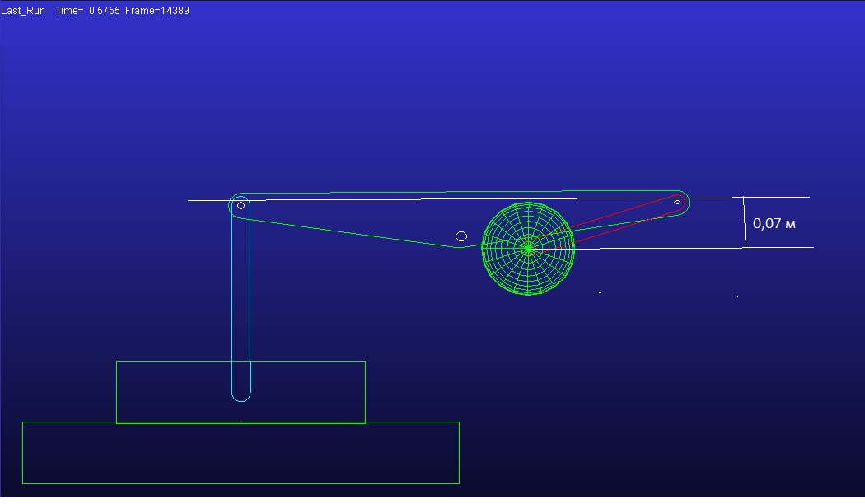Click the rounded bottom end of cyan link

[241, 397]
